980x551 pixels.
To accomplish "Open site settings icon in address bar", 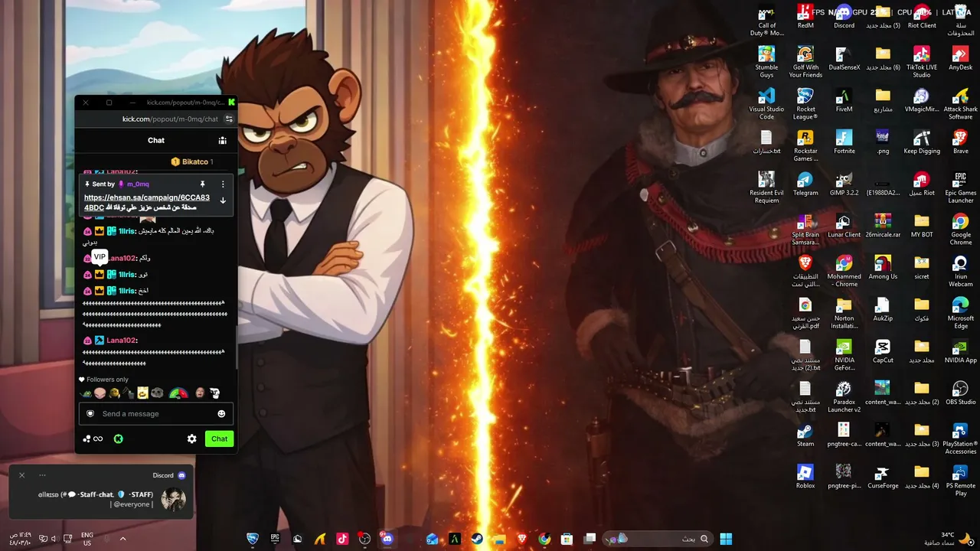I will [229, 119].
